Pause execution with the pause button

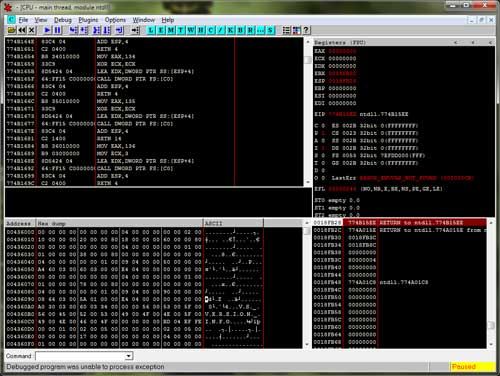pos(57,30)
